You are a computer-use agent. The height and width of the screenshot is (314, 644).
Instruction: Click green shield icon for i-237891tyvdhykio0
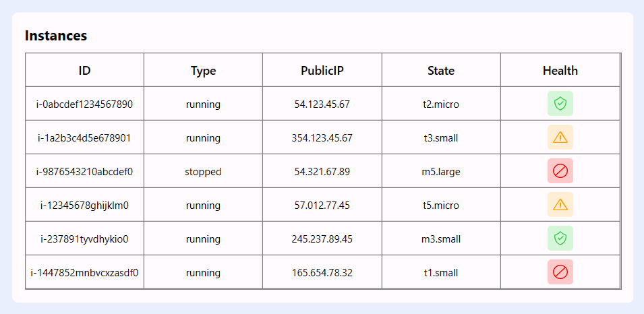click(x=560, y=239)
